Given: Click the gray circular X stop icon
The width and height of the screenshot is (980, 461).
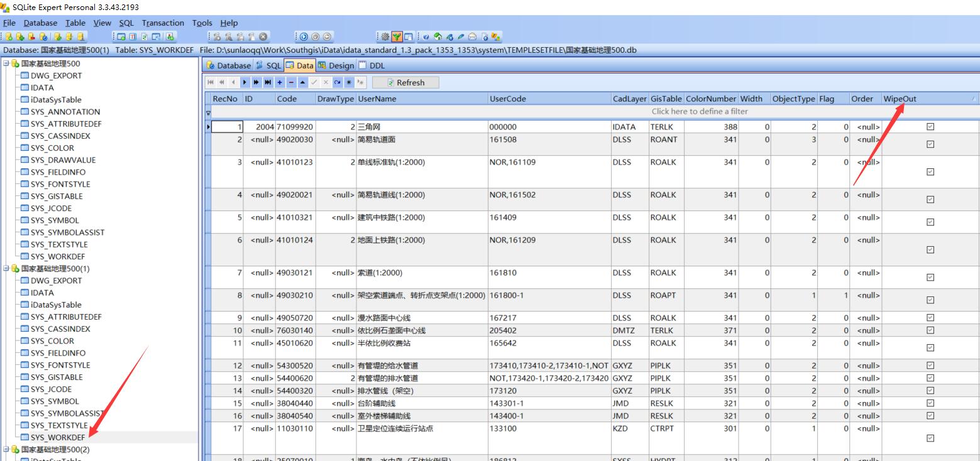Looking at the screenshot, I should tap(263, 36).
